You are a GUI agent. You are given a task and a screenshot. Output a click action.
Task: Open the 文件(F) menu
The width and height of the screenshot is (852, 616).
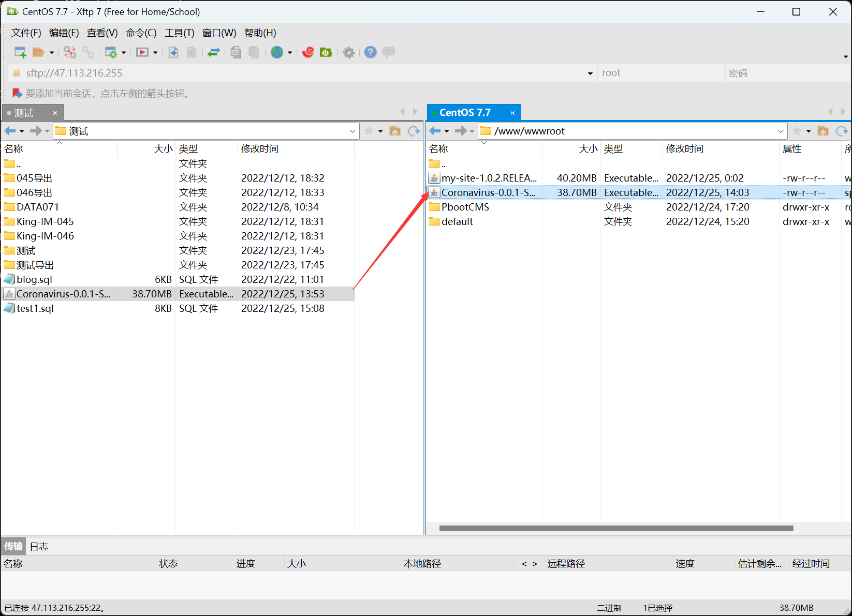click(x=26, y=33)
